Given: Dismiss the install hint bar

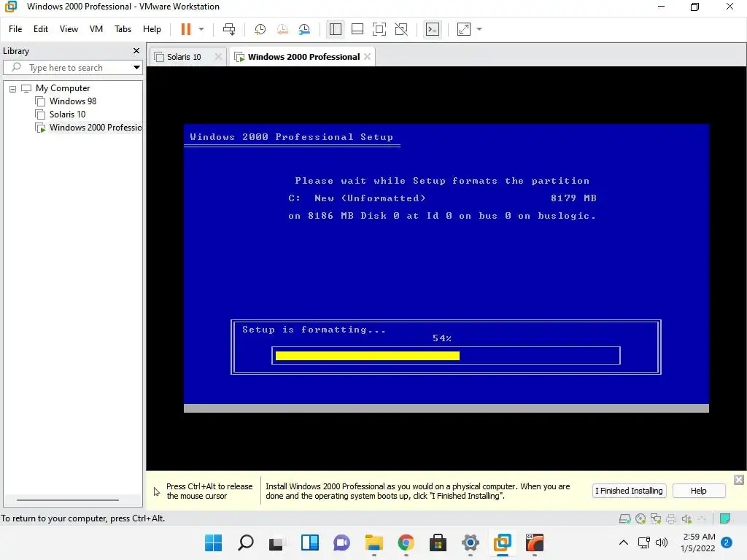Looking at the screenshot, I should click(x=739, y=480).
